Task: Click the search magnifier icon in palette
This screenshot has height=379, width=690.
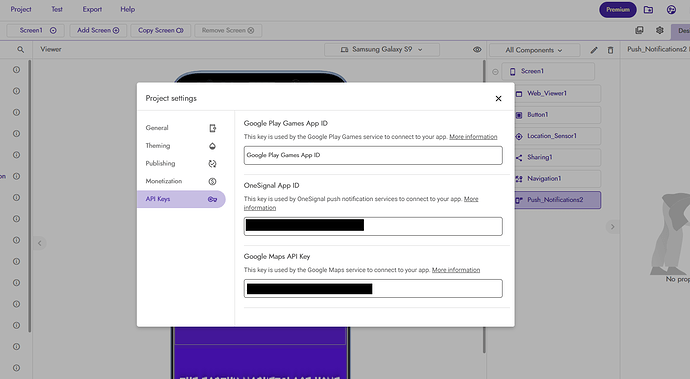Action: pos(20,50)
